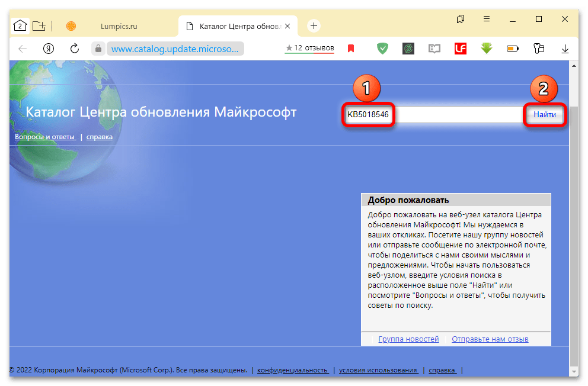Click the Отправьте нам отзыв link
Viewport: 588px width, 386px height.
tap(490, 339)
